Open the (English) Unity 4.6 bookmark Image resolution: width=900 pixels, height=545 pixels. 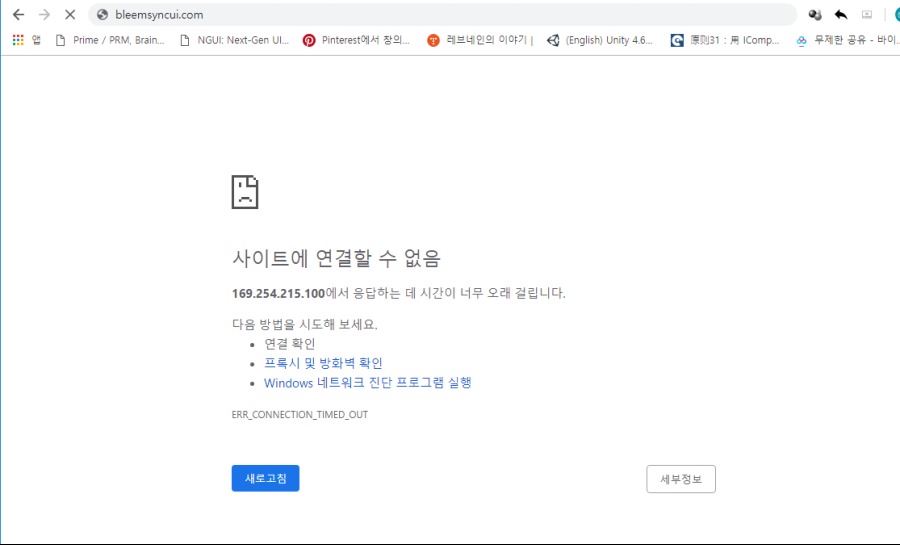[600, 40]
